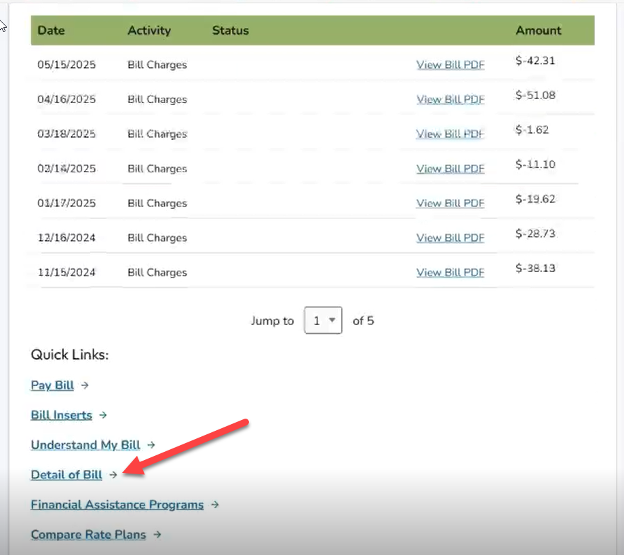Click the Amount column header
Screen dimensions: 624x556
click(x=538, y=30)
